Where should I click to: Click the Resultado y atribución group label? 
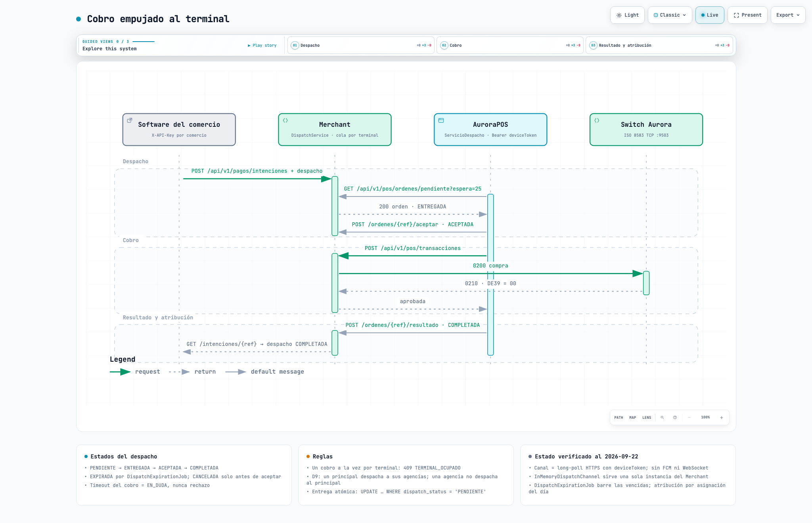point(158,318)
